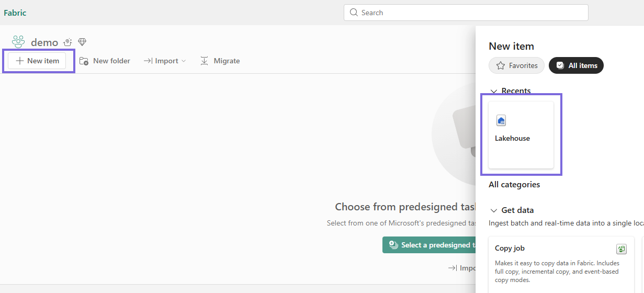Image resolution: width=644 pixels, height=293 pixels.
Task: Click the Migrate arrow icon
Action: click(204, 61)
